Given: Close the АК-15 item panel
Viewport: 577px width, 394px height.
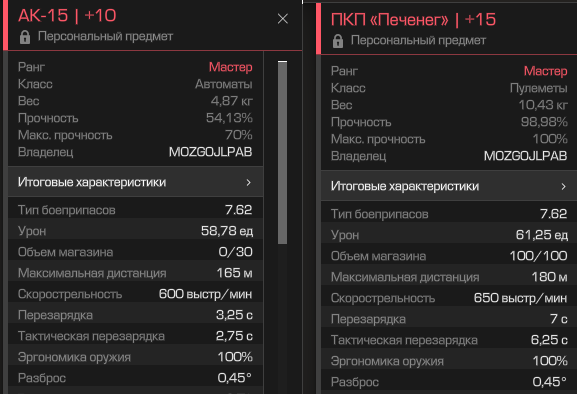Looking at the screenshot, I should pyautogui.click(x=283, y=19).
